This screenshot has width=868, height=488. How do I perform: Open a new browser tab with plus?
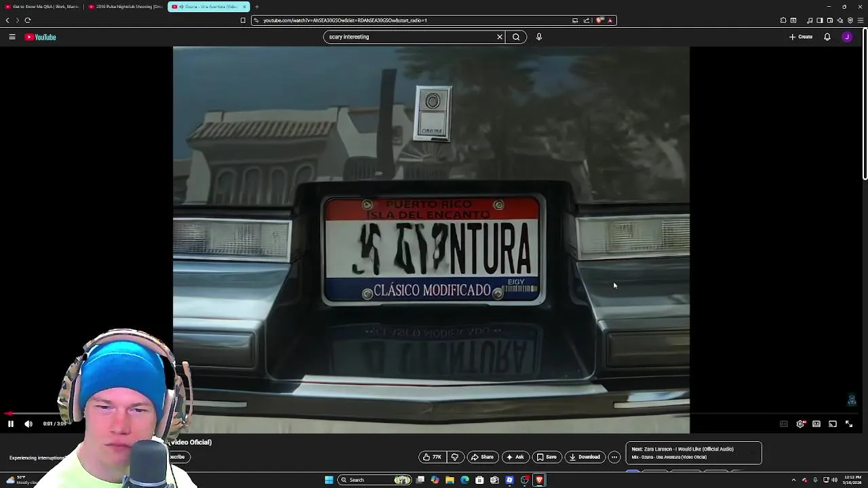(257, 7)
